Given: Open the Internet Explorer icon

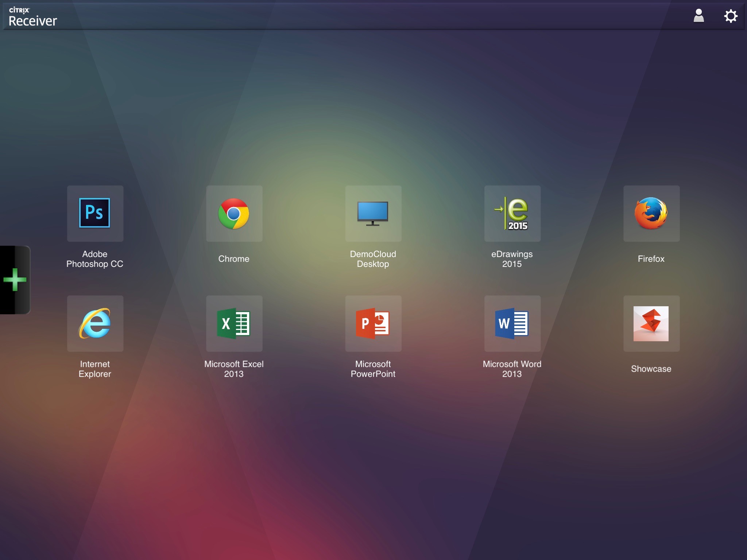Looking at the screenshot, I should click(95, 323).
